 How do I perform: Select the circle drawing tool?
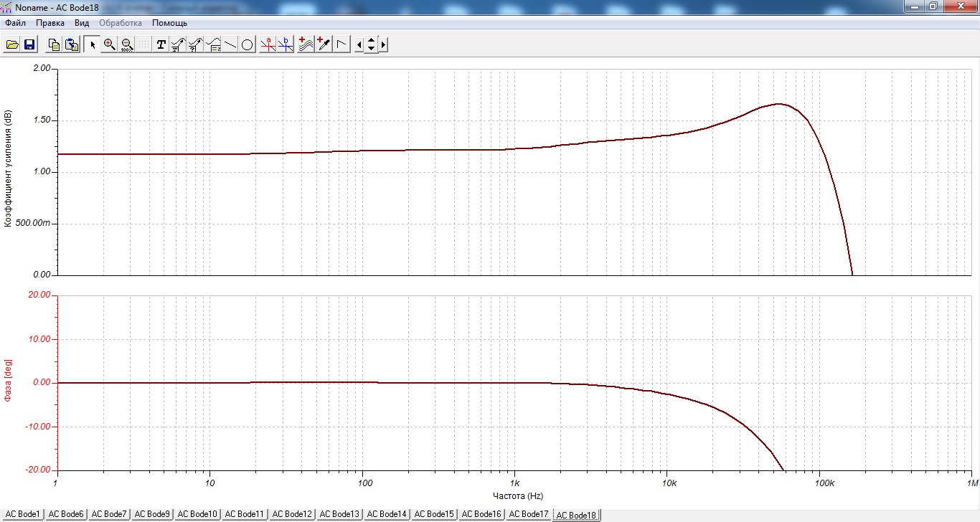click(x=247, y=44)
